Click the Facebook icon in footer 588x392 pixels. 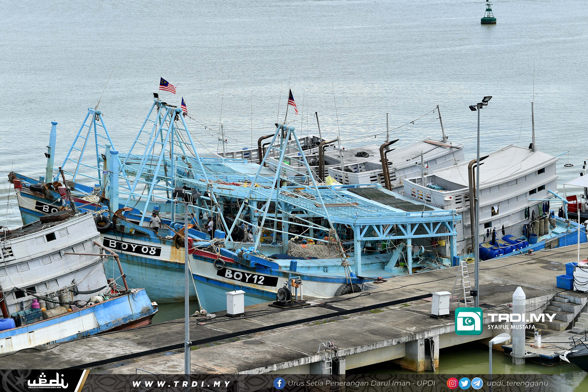pyautogui.click(x=279, y=383)
